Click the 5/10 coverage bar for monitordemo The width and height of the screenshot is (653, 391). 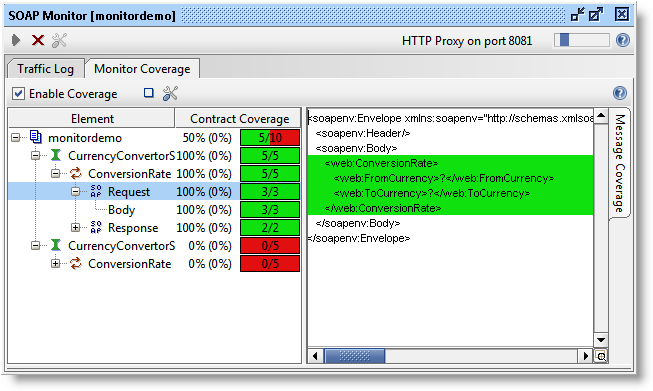(270, 137)
